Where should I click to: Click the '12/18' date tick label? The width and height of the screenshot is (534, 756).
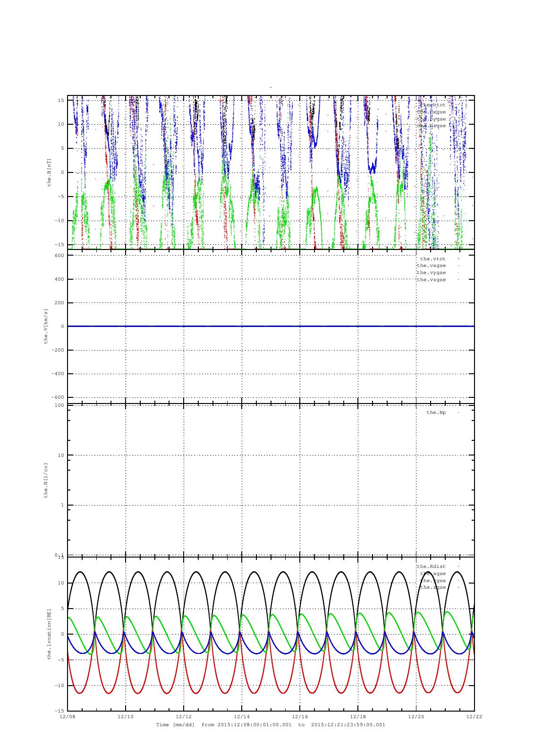358,716
